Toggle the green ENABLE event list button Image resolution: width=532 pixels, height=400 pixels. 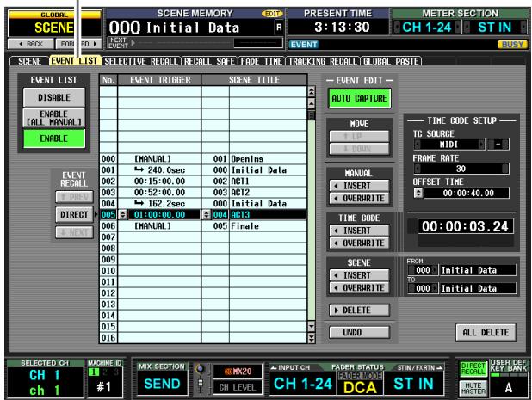(54, 138)
